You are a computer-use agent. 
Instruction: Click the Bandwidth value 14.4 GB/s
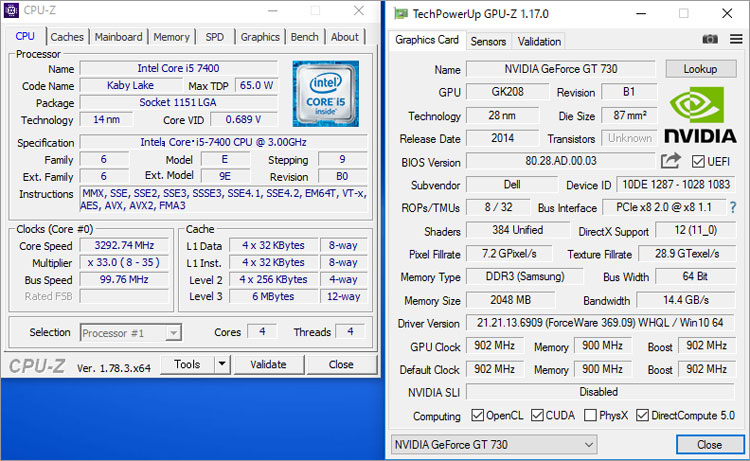click(685, 300)
